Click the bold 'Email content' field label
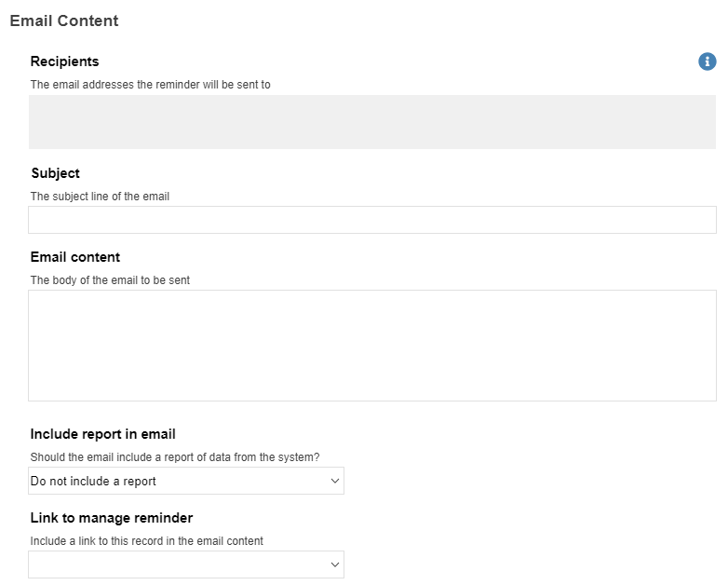 75,257
